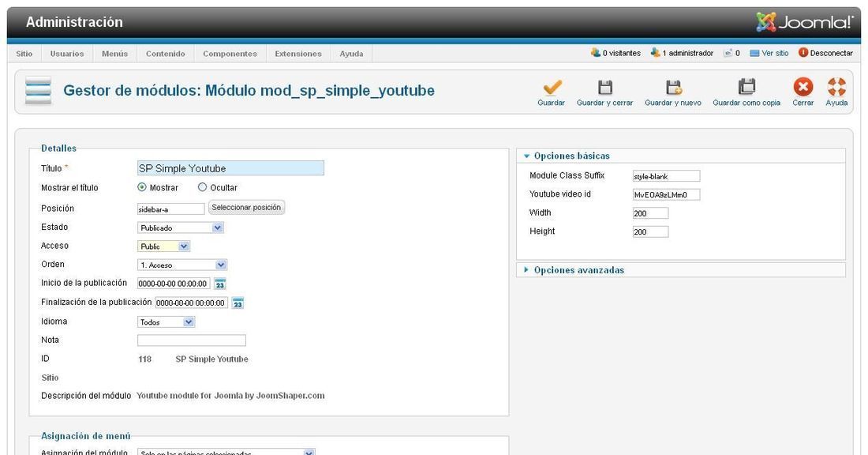Click the Guardar checkmark icon
Screen dimensions: 868x455
pyautogui.click(x=552, y=87)
